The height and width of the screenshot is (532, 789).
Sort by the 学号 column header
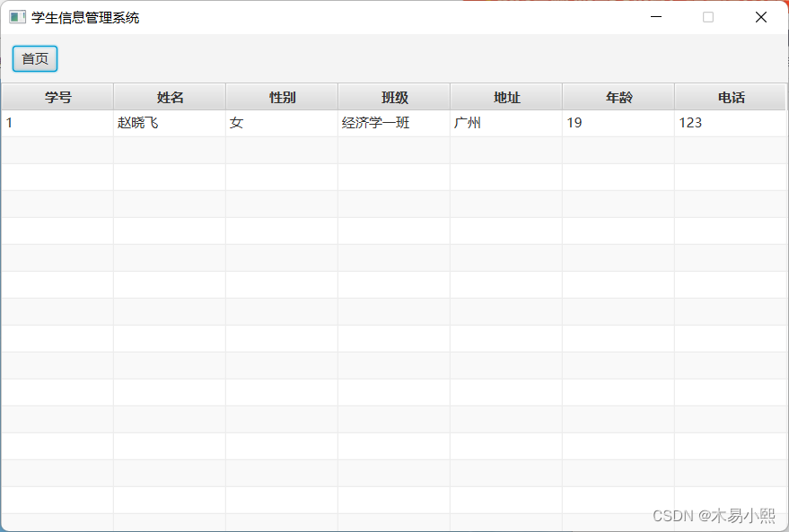point(57,97)
